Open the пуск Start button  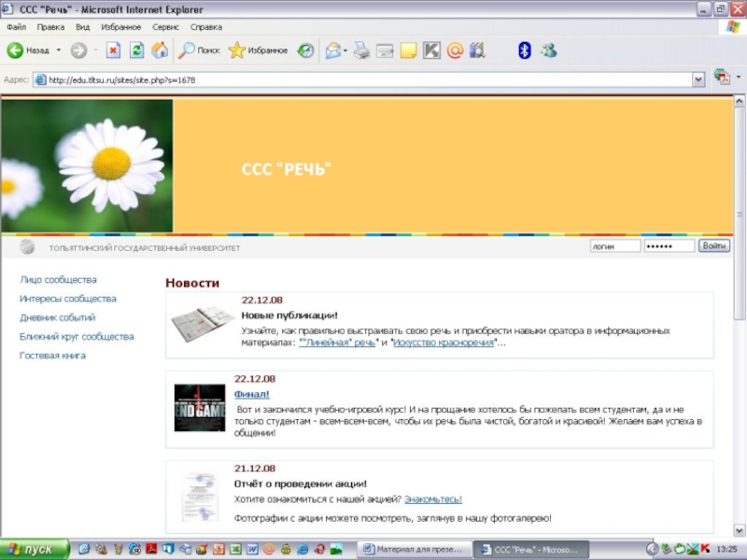pos(35,550)
